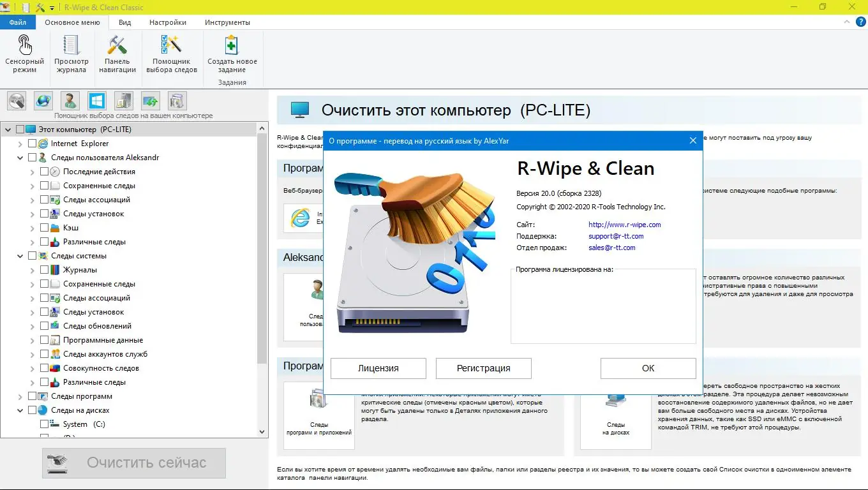Click the support@r-tt.com email link
868x490 pixels.
[616, 236]
